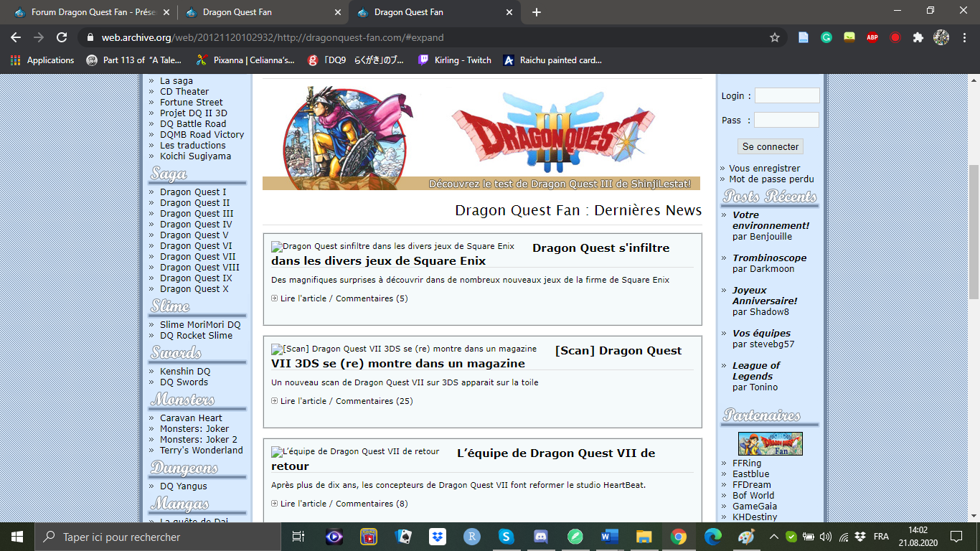Go back to the previous page
This screenshot has height=551, width=980.
click(x=16, y=37)
